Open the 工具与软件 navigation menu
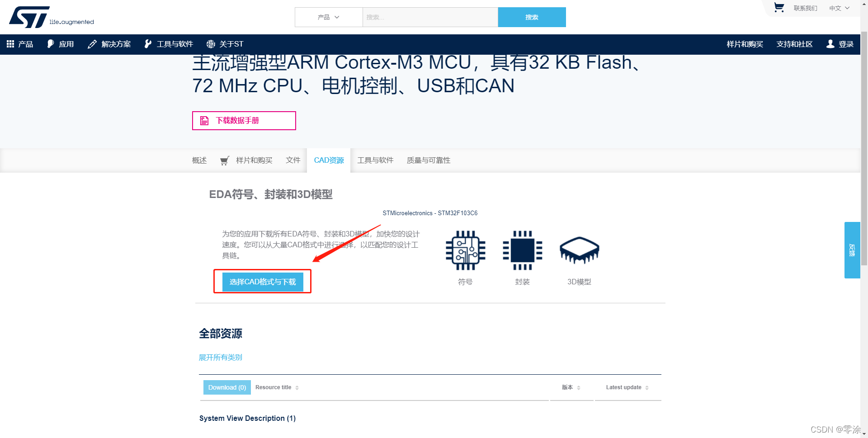The image size is (868, 438). point(169,44)
